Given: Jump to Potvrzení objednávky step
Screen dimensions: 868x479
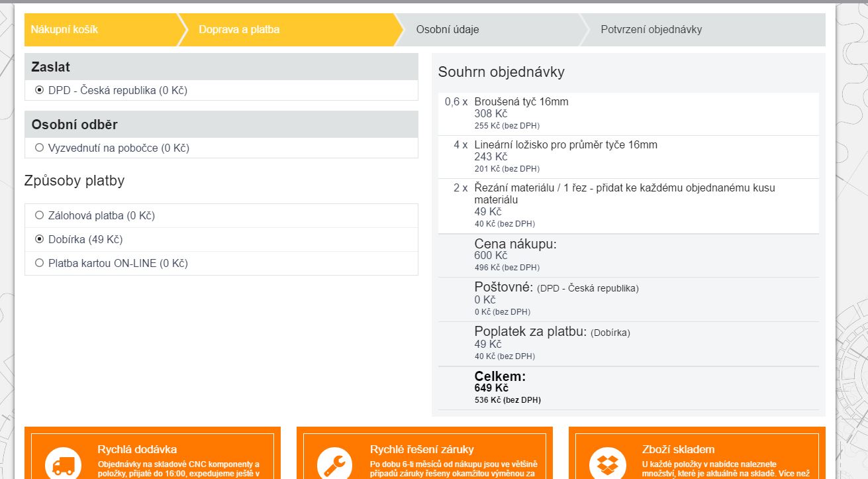Looking at the screenshot, I should pyautogui.click(x=651, y=30).
